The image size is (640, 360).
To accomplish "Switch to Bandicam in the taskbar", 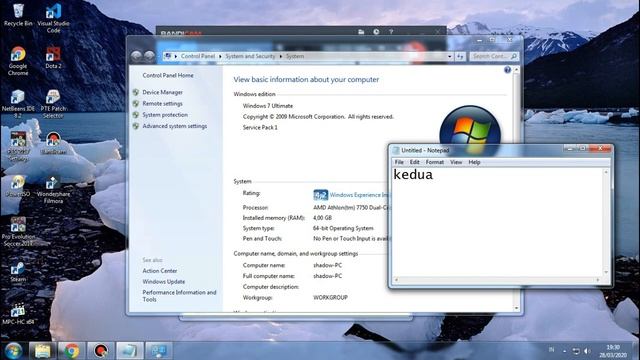I will click(x=101, y=351).
